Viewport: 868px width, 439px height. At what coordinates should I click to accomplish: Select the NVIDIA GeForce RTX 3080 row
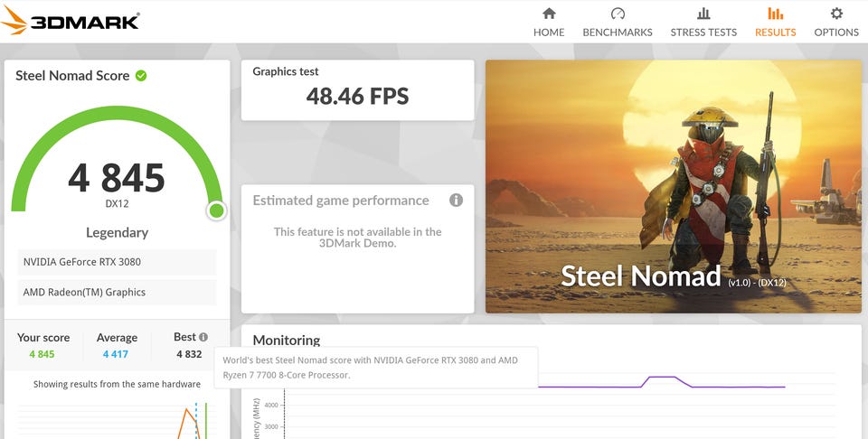[x=117, y=262]
